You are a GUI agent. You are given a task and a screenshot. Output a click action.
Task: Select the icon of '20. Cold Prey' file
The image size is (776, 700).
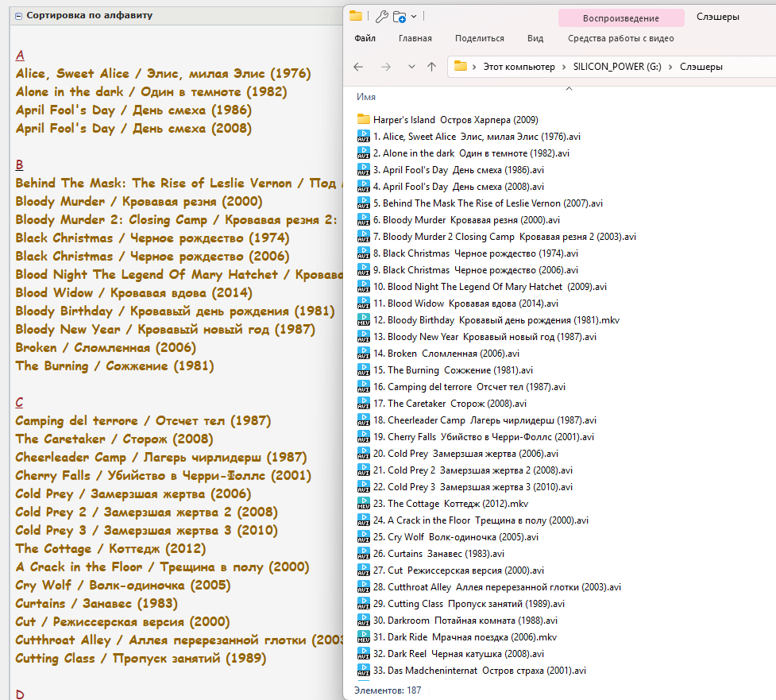coord(363,454)
